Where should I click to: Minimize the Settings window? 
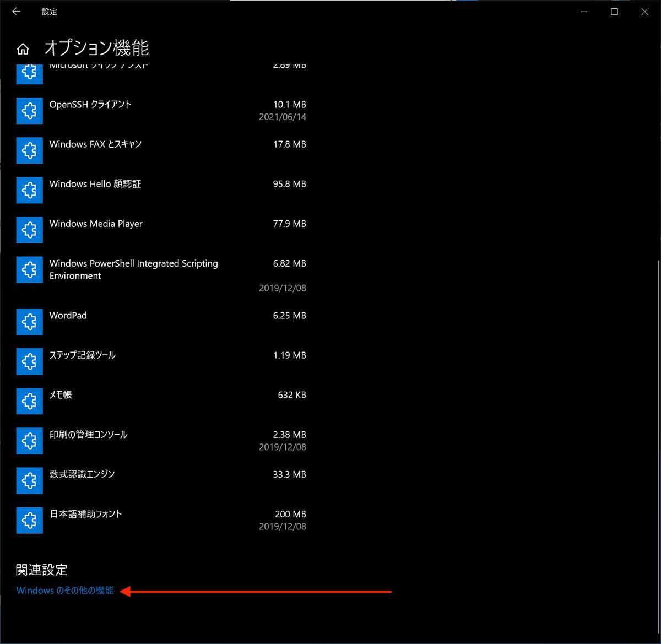click(584, 11)
